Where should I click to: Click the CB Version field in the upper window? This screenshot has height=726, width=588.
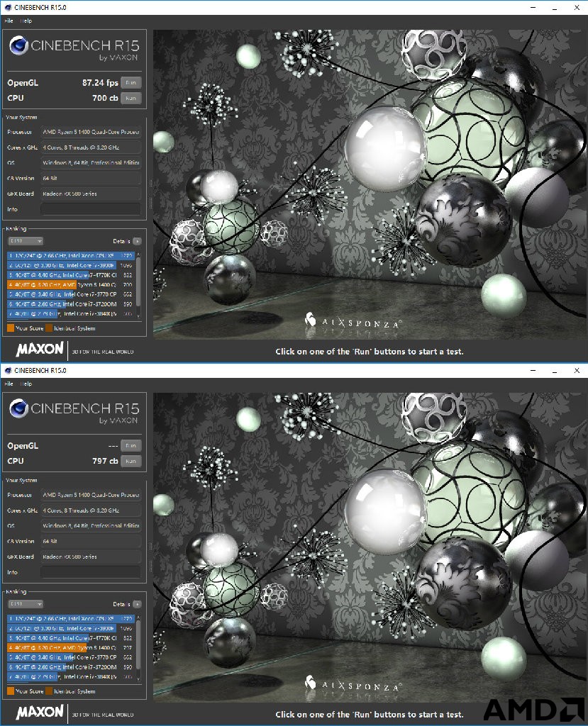click(x=91, y=178)
